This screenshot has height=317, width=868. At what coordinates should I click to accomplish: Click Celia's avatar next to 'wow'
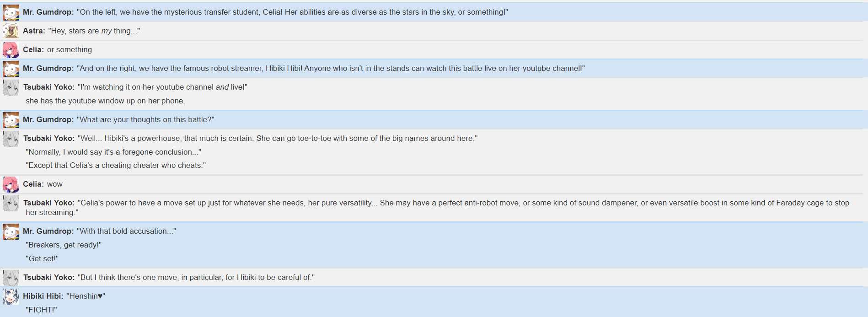(11, 184)
